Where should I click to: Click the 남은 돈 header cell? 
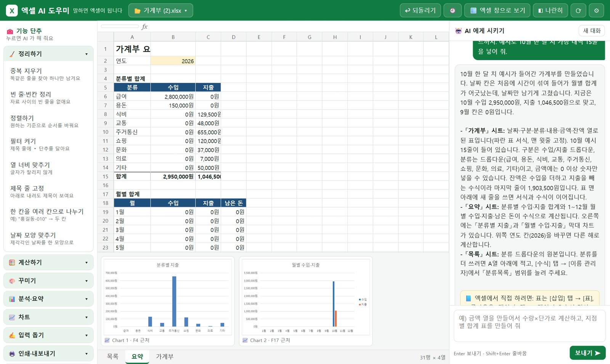(x=234, y=203)
